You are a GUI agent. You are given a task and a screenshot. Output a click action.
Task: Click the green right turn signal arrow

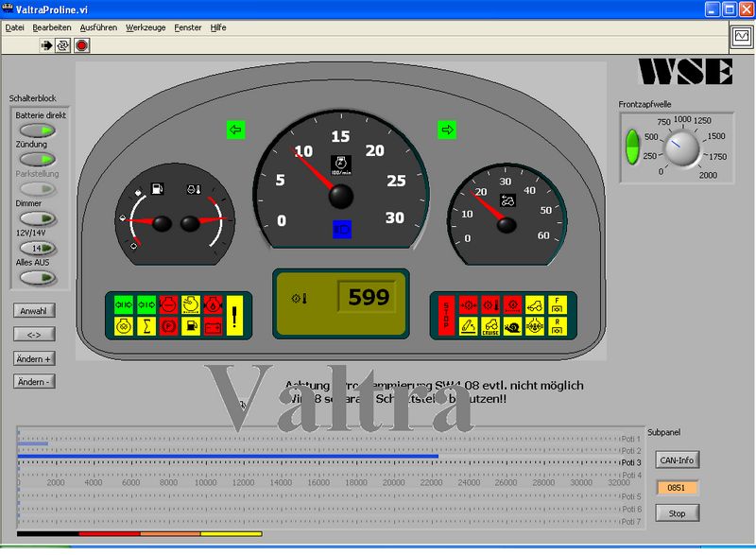tap(447, 130)
